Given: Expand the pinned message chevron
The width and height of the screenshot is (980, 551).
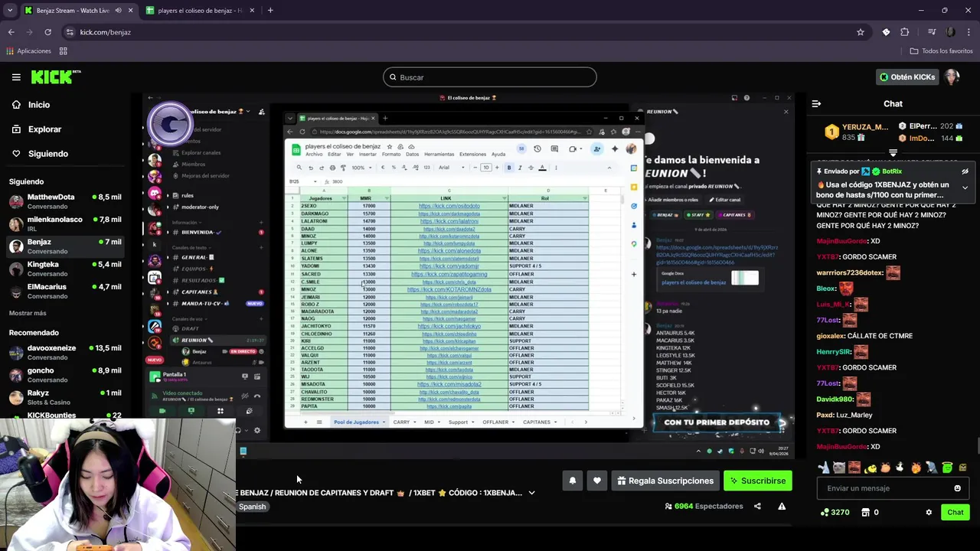Looking at the screenshot, I should (x=965, y=187).
